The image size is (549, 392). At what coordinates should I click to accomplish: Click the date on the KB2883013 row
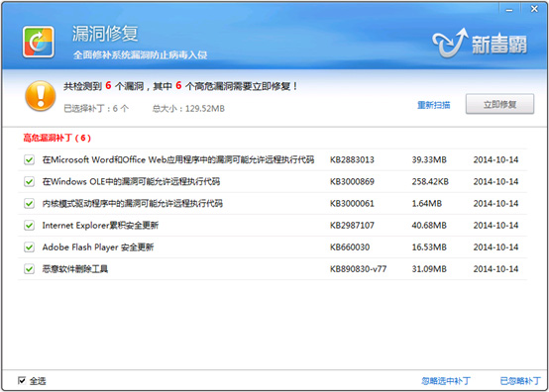tap(495, 159)
